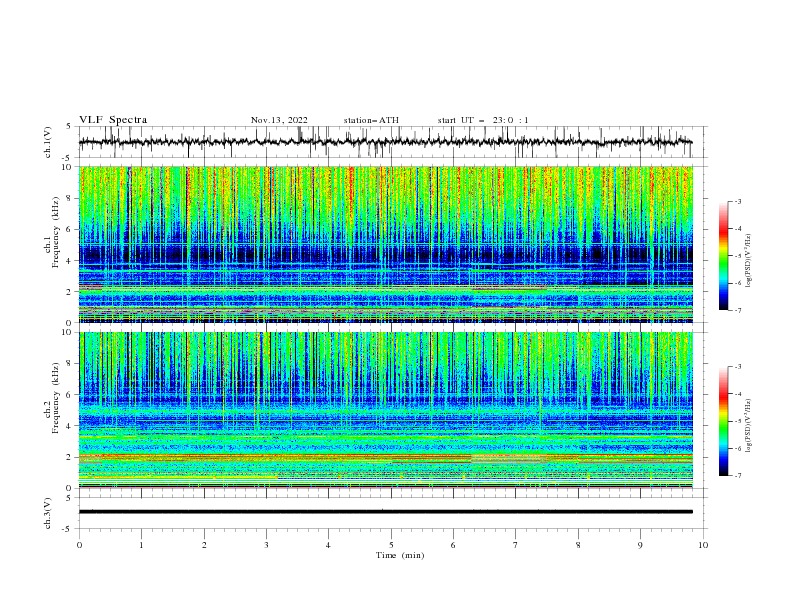This screenshot has width=792, height=612.
Task: Click the '-5' tick on ch.1 colorbar
Action: 738,256
